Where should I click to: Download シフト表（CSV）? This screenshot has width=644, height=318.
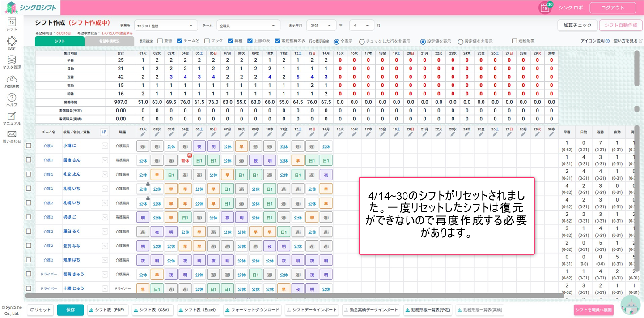pyautogui.click(x=153, y=310)
